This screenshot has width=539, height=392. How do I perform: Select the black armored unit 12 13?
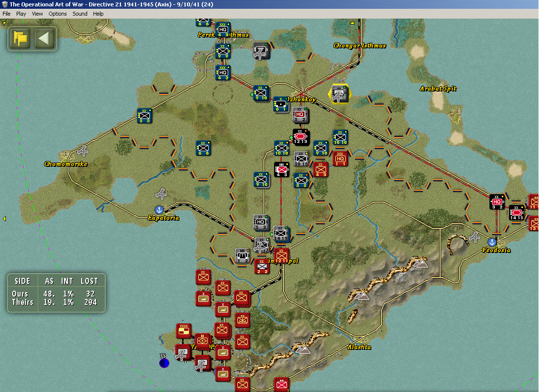tap(301, 137)
